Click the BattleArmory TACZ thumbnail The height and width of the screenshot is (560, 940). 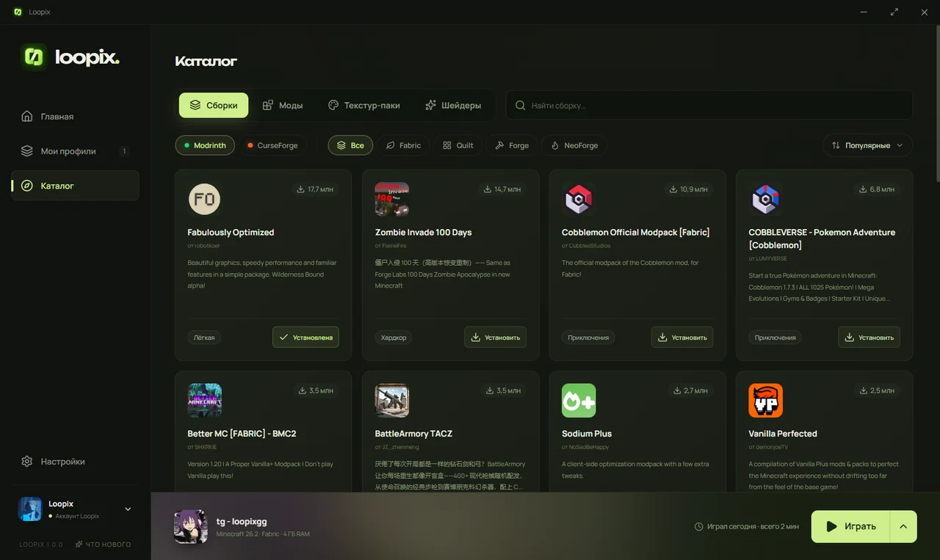pos(392,400)
